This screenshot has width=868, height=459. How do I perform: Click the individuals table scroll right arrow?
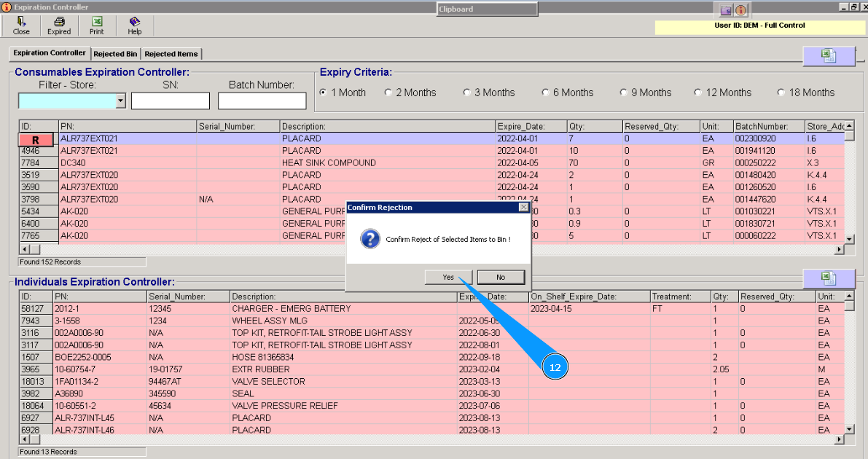[x=839, y=439]
